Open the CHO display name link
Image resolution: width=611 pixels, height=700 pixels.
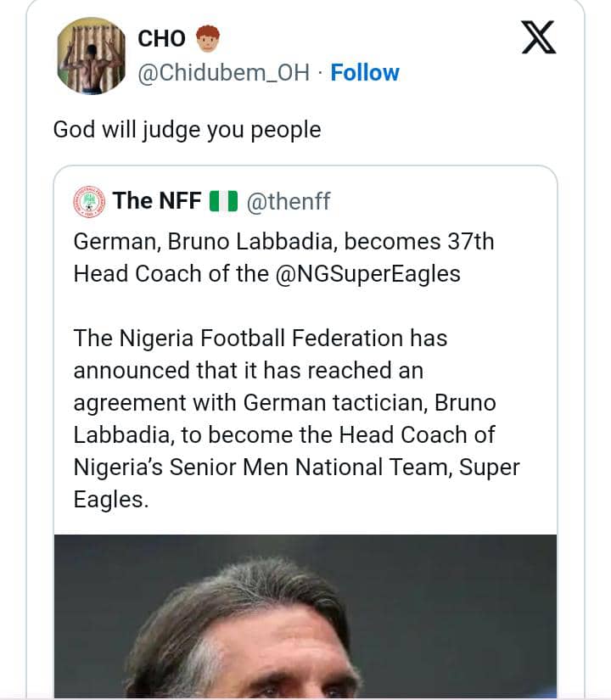click(x=162, y=38)
